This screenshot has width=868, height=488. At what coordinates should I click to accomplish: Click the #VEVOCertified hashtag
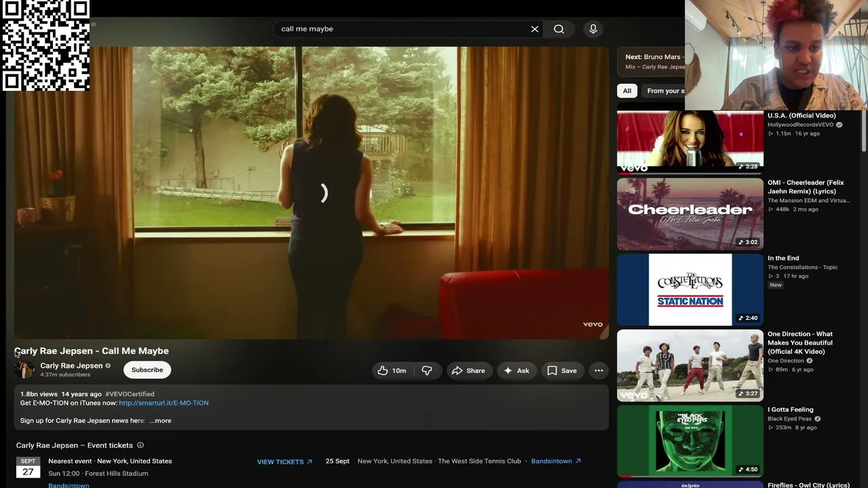click(x=130, y=394)
